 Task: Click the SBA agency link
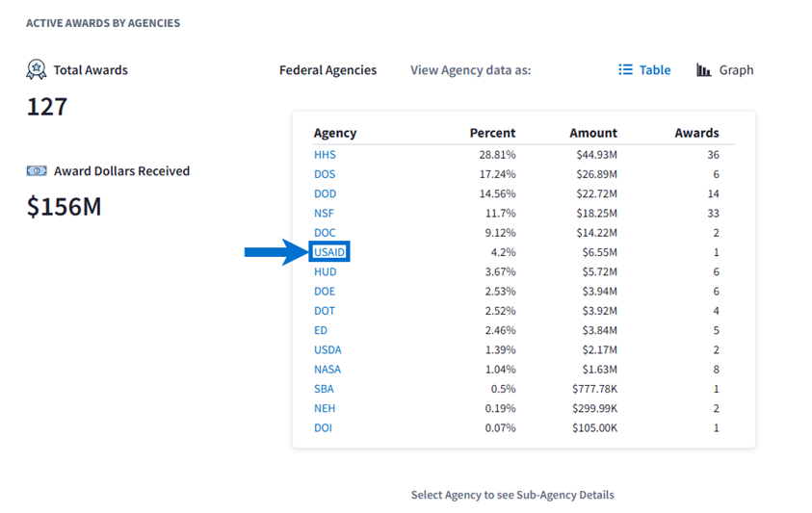[324, 389]
